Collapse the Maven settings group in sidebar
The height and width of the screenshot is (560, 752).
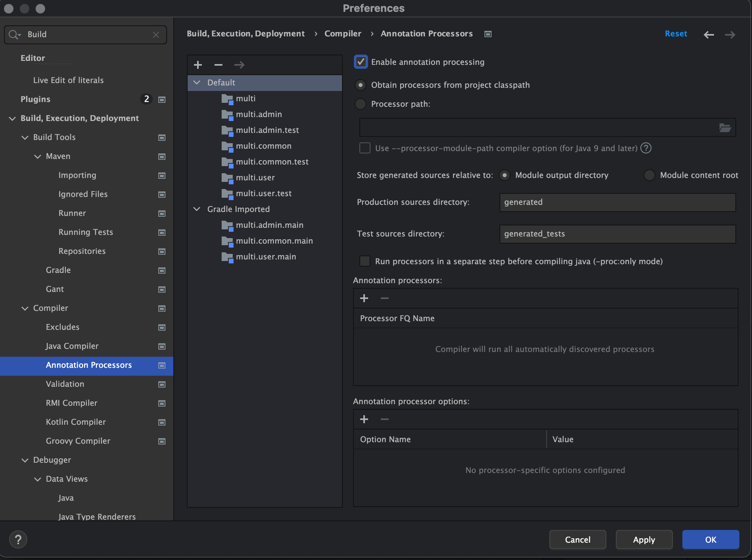(37, 157)
